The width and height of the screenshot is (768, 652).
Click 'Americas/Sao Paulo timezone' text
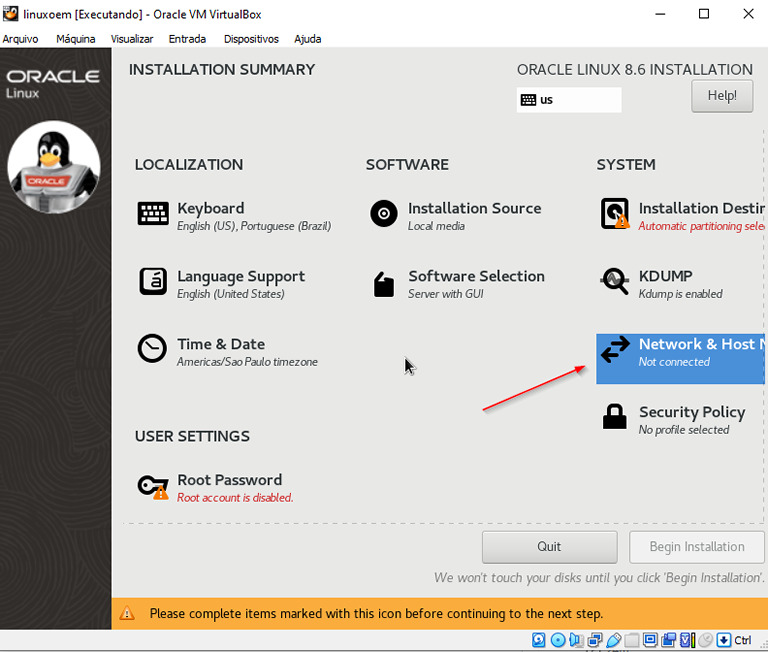(x=247, y=362)
